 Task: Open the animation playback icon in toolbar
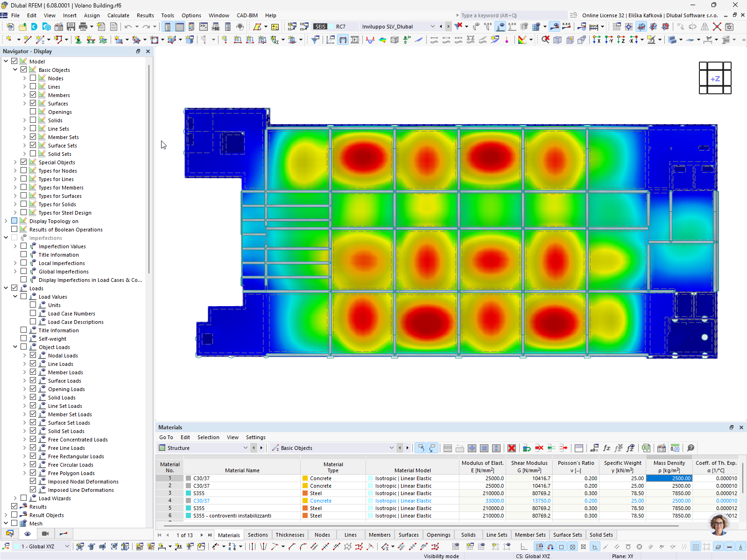[x=354, y=40]
